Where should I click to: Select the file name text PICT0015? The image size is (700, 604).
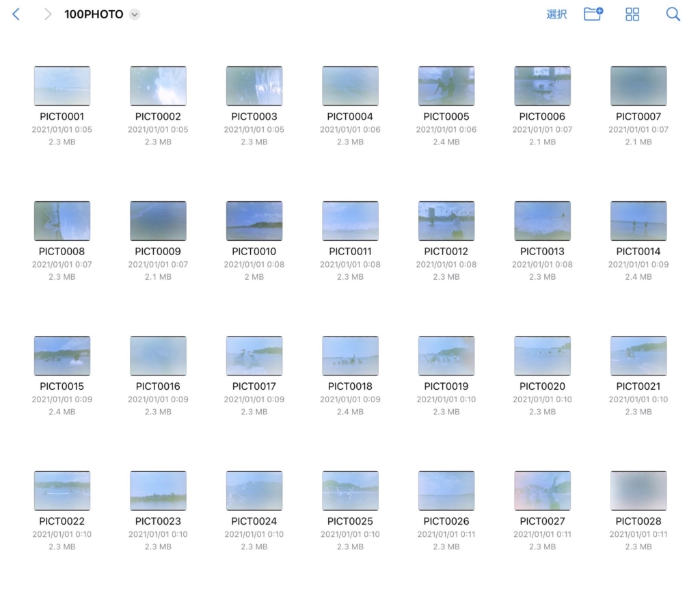click(x=62, y=386)
